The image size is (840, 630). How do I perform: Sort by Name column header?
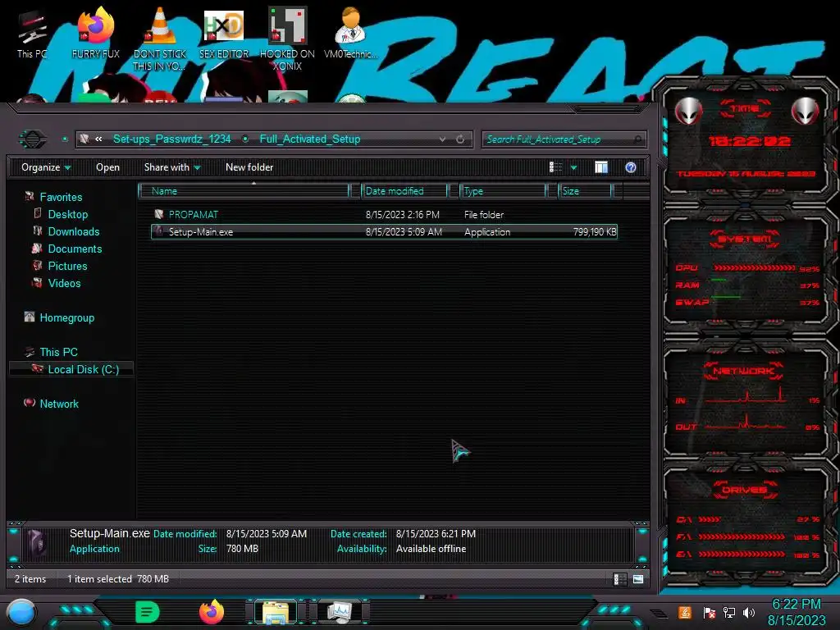[x=244, y=191]
